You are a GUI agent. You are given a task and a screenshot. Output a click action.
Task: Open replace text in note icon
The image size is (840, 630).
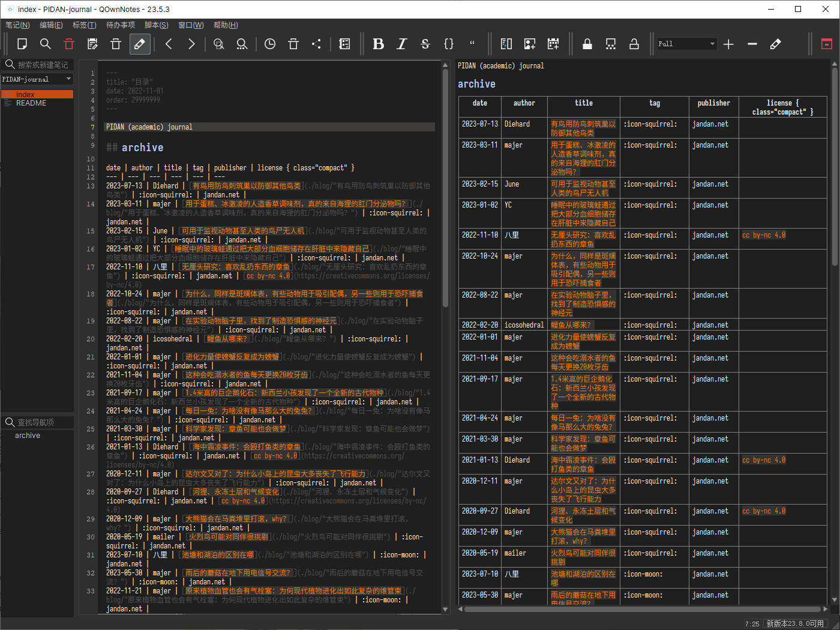tap(242, 44)
